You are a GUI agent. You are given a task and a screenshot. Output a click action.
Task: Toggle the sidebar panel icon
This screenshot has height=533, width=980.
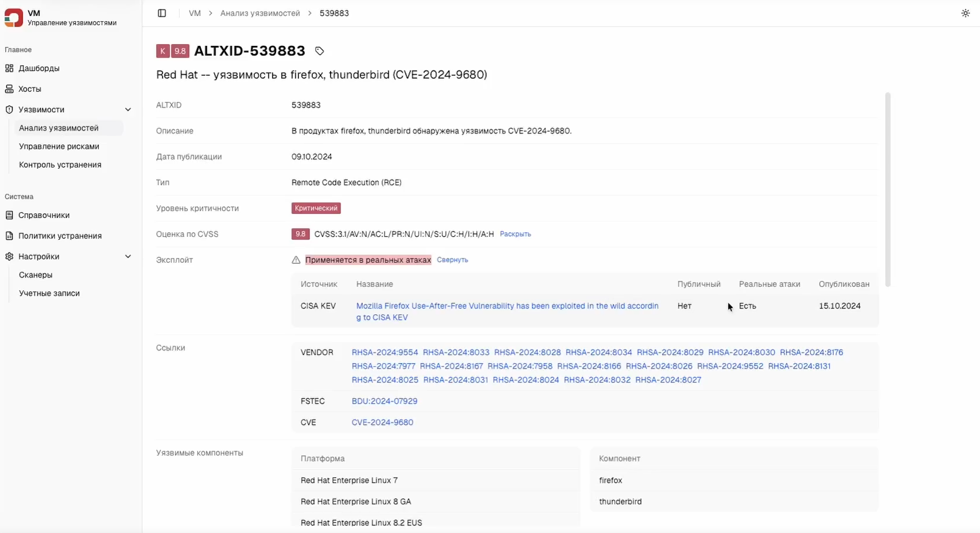162,13
